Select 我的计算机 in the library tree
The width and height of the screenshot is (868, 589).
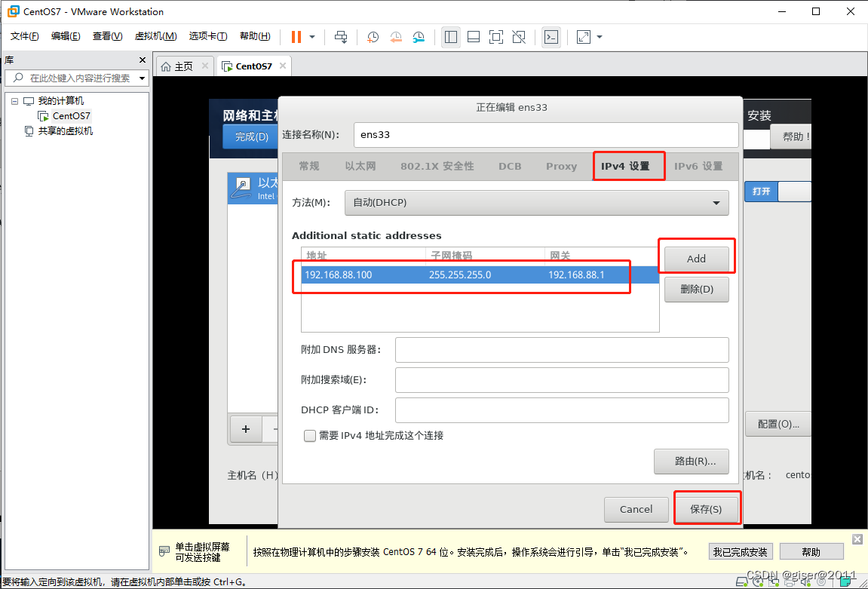[x=61, y=101]
